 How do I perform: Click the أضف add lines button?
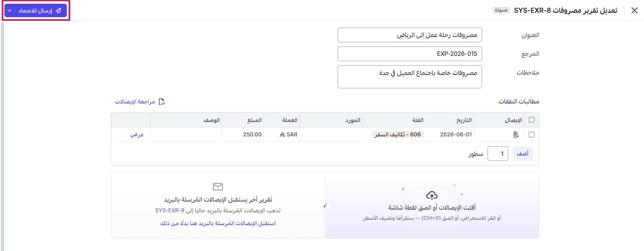[522, 154]
